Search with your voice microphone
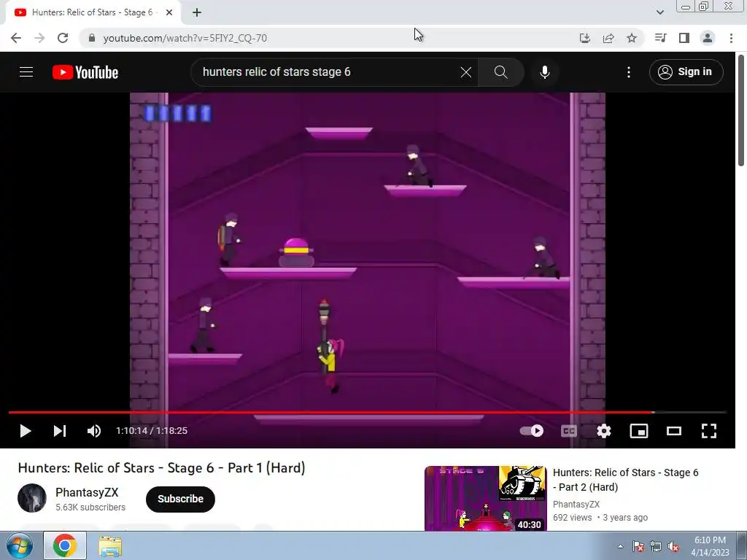The width and height of the screenshot is (747, 560). pos(545,72)
